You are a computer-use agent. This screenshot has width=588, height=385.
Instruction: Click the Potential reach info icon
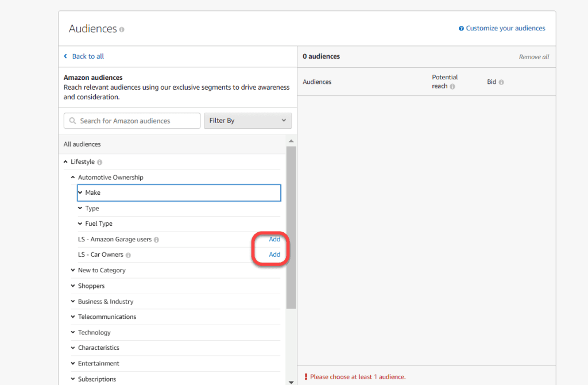[452, 87]
